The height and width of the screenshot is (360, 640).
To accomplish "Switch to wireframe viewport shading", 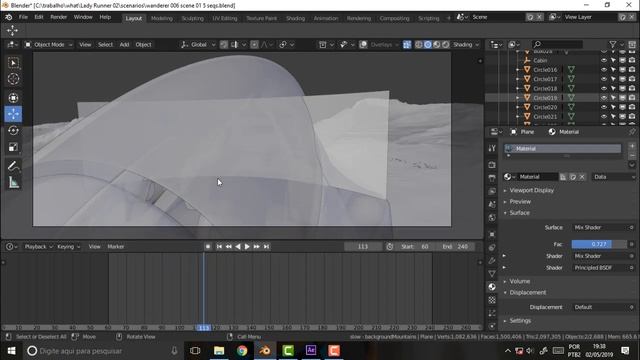I will click(418, 44).
